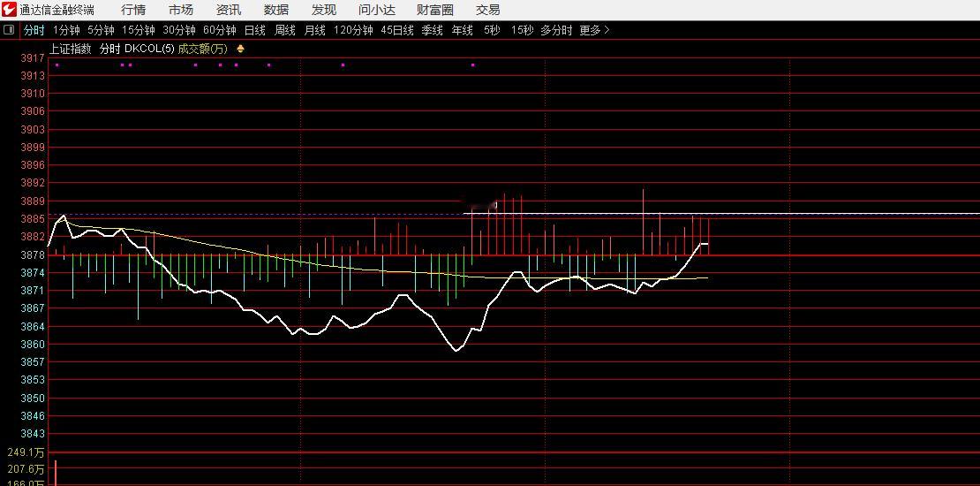Viewport: 980px width, 486px height.
Task: Switch to 45日线 chart
Action: click(397, 30)
